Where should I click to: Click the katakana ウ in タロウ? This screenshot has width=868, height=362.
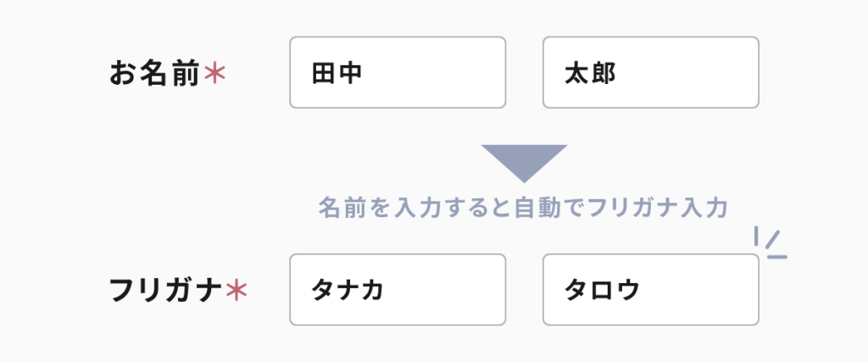[628, 291]
